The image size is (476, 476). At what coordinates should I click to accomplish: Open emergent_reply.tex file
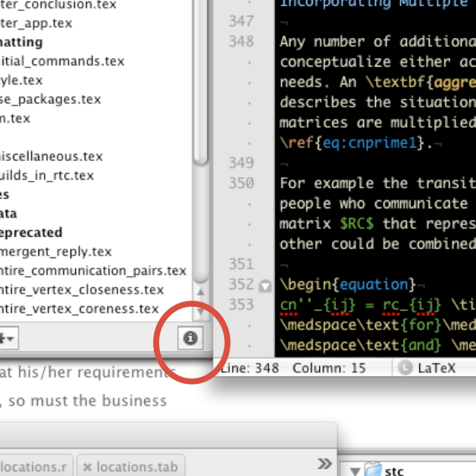click(56, 251)
